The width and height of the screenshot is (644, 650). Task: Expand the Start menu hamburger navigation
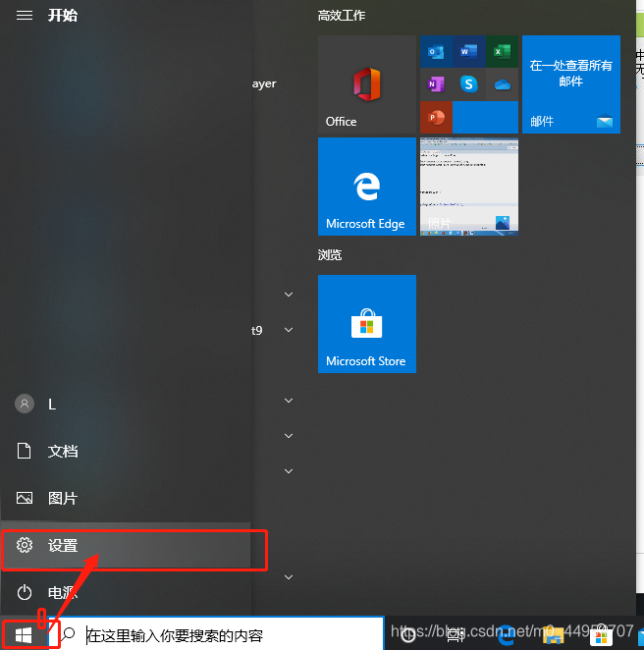(25, 16)
